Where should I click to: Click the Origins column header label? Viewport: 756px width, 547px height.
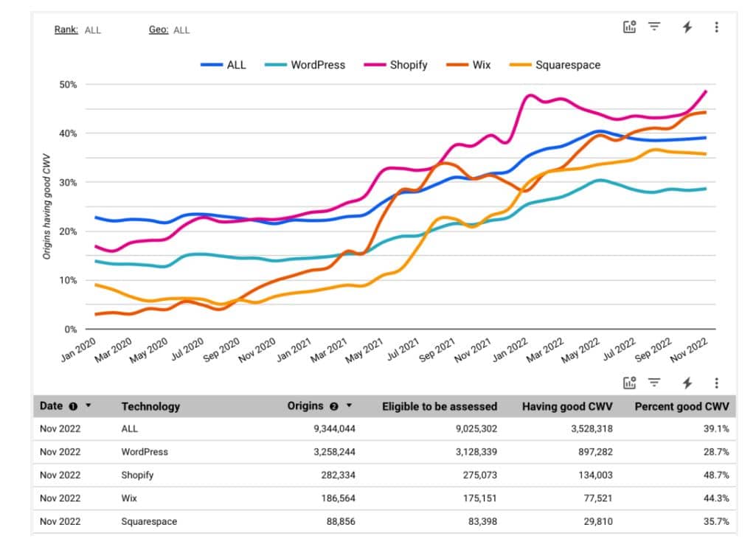[x=305, y=405]
